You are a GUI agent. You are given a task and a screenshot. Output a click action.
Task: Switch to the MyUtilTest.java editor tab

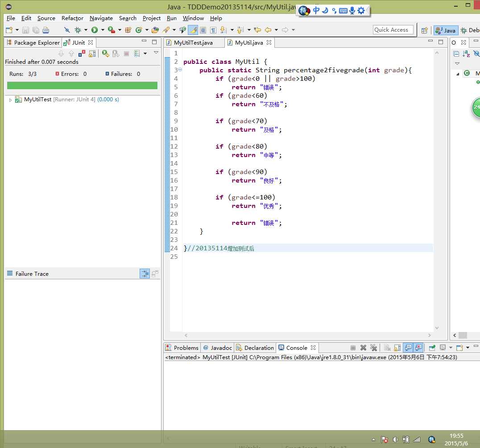(193, 42)
